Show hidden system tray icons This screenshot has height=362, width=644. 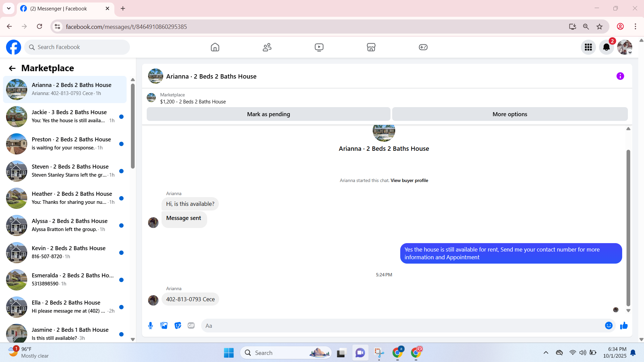click(546, 353)
